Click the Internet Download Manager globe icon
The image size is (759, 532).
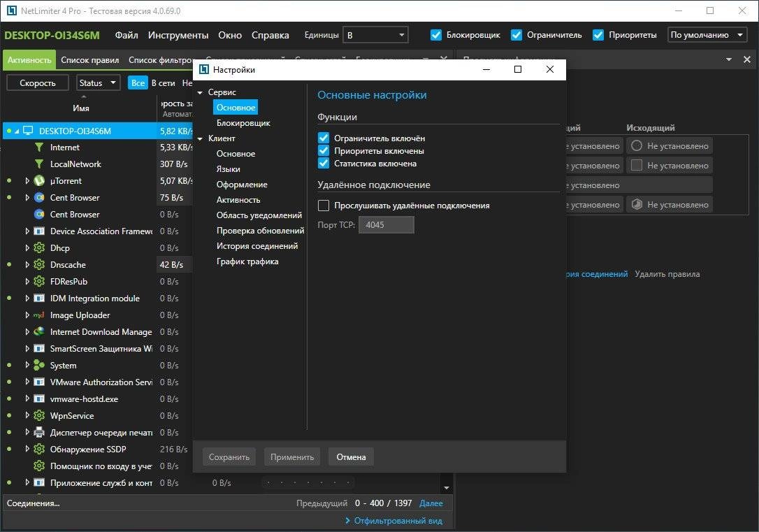pyautogui.click(x=38, y=331)
